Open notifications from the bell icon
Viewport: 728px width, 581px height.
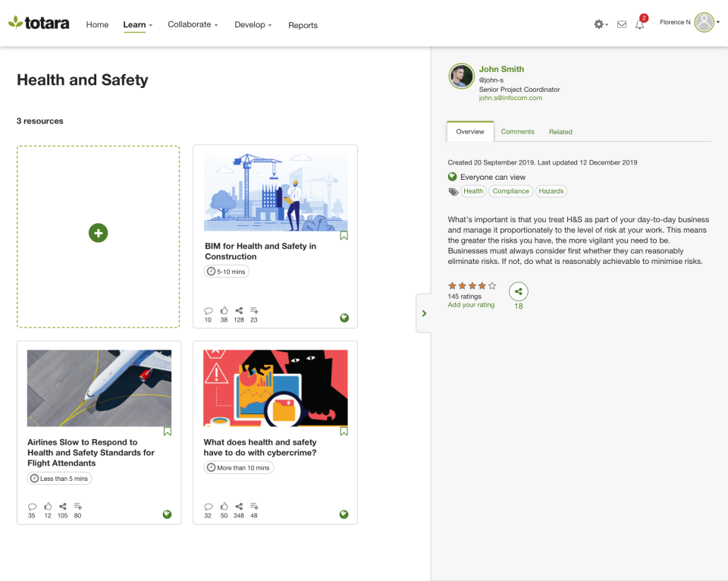click(639, 24)
